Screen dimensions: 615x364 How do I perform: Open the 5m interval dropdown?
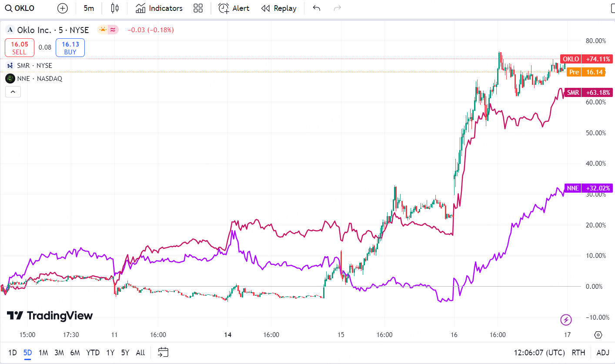tap(89, 8)
